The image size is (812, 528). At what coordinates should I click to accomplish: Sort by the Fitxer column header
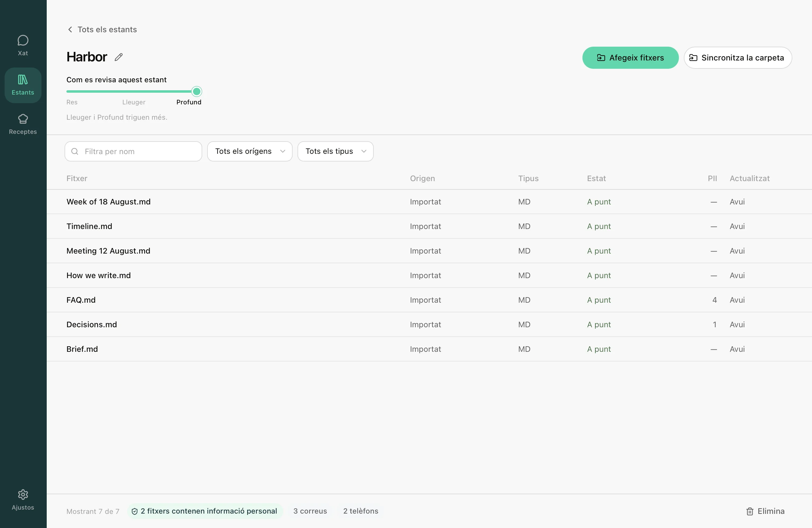point(77,178)
